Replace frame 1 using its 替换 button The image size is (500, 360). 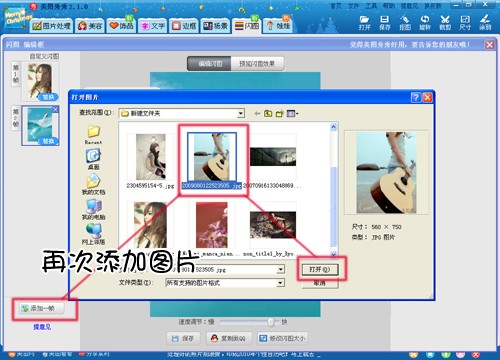tap(49, 97)
